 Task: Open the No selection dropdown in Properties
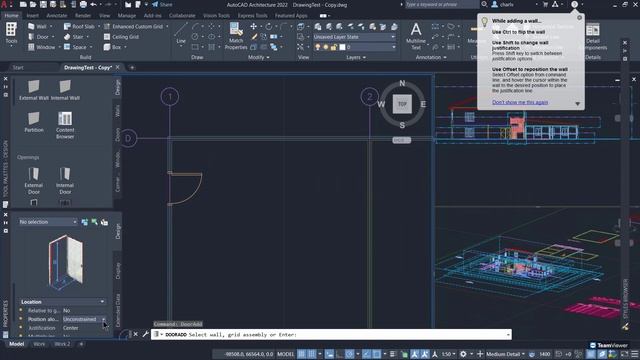pyautogui.click(x=48, y=222)
